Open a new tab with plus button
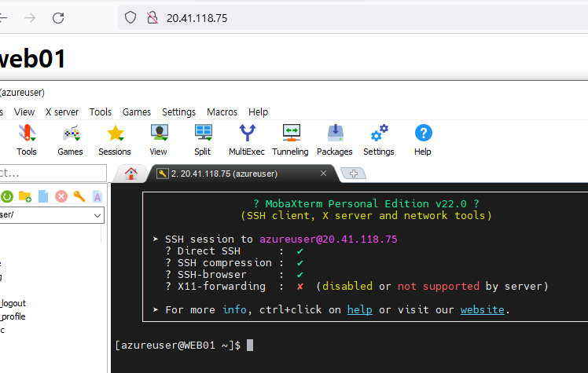This screenshot has height=373, width=588. click(354, 174)
